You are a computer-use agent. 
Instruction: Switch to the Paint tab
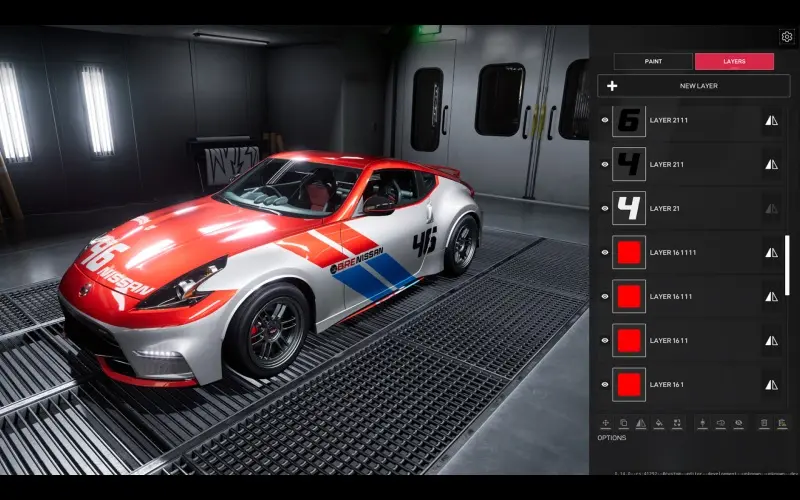pyautogui.click(x=653, y=61)
